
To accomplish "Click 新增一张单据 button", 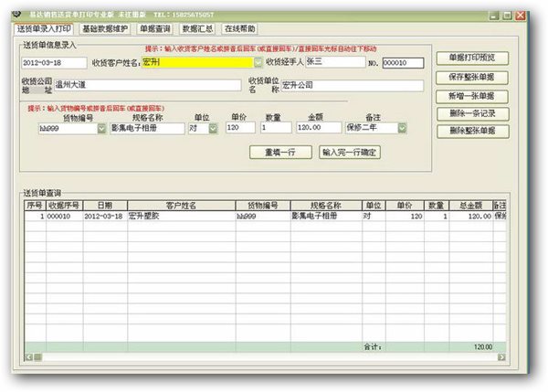I will 472,96.
